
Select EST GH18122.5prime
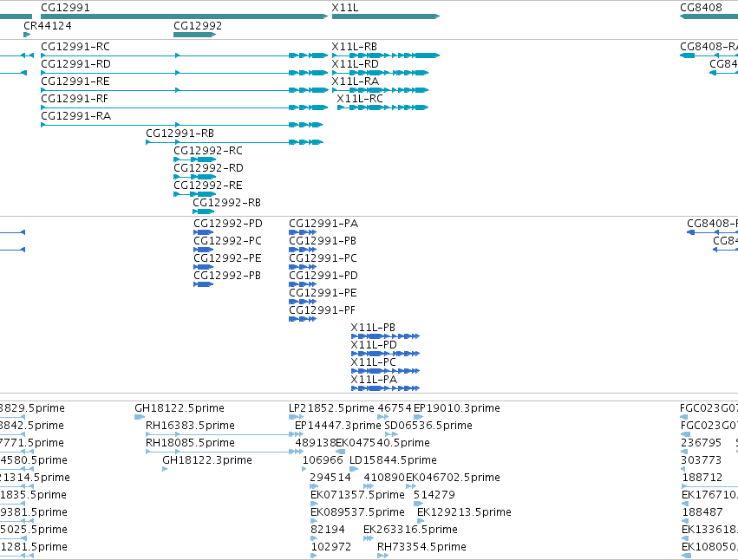click(x=180, y=408)
